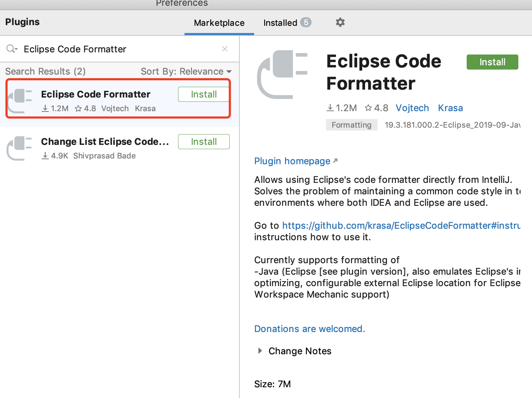Clear the plugin search text
The image size is (532, 398).
(225, 49)
